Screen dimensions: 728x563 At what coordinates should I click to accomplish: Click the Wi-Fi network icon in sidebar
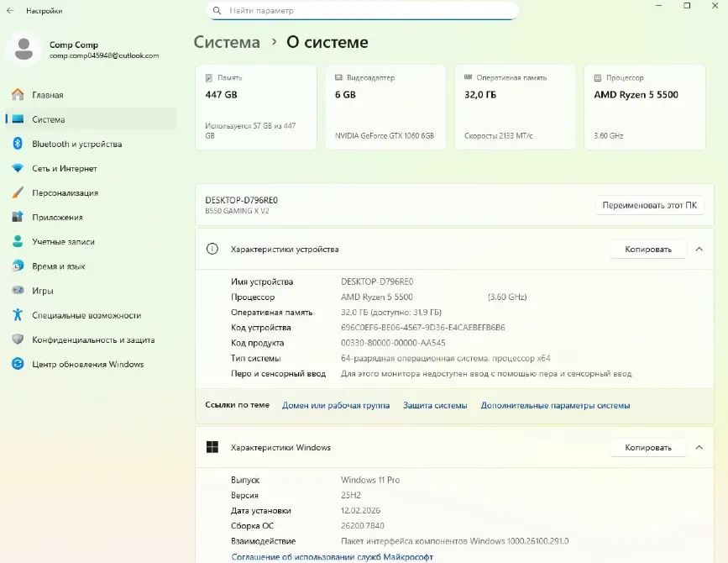pyautogui.click(x=17, y=168)
